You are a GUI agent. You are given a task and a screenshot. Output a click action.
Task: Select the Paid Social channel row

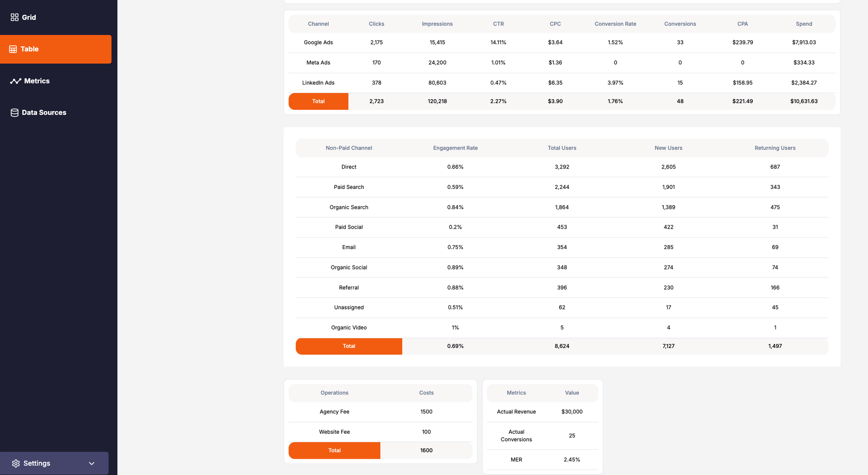tap(562, 227)
